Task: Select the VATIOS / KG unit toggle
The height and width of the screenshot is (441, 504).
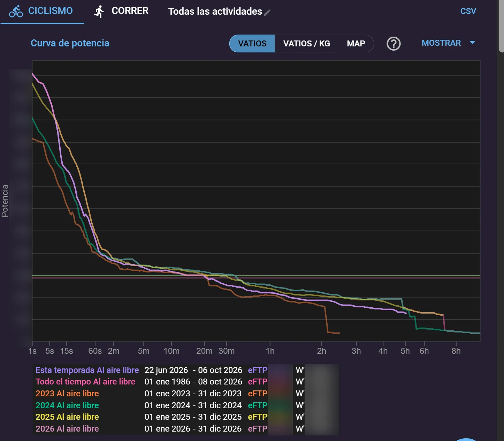Action: click(307, 44)
